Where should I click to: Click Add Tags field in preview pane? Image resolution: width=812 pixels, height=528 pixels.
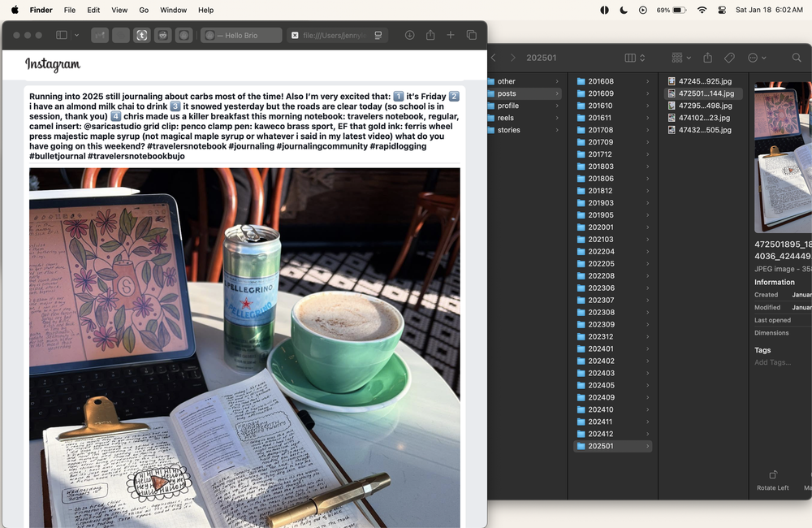tap(773, 363)
